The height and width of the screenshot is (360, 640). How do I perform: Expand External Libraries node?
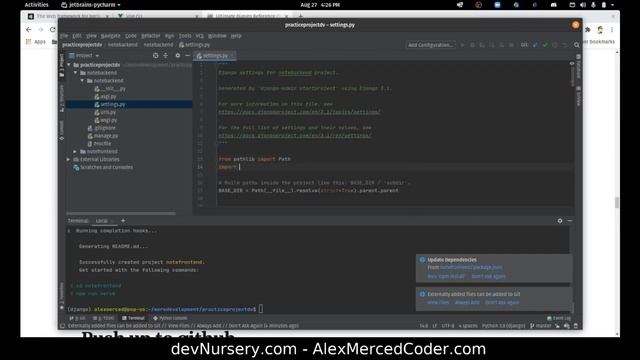[69, 159]
